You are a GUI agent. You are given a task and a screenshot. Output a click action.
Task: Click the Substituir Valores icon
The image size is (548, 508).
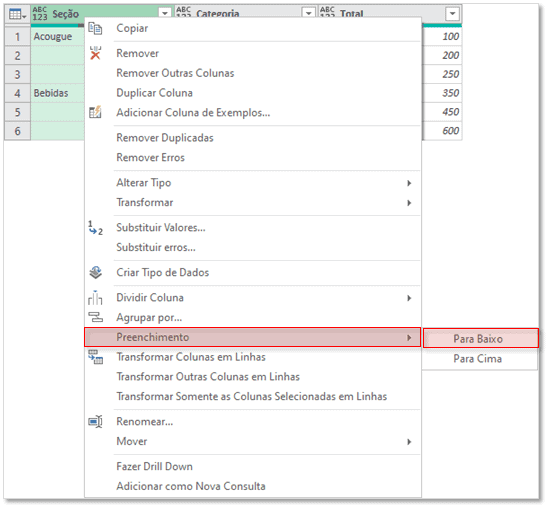click(95, 228)
